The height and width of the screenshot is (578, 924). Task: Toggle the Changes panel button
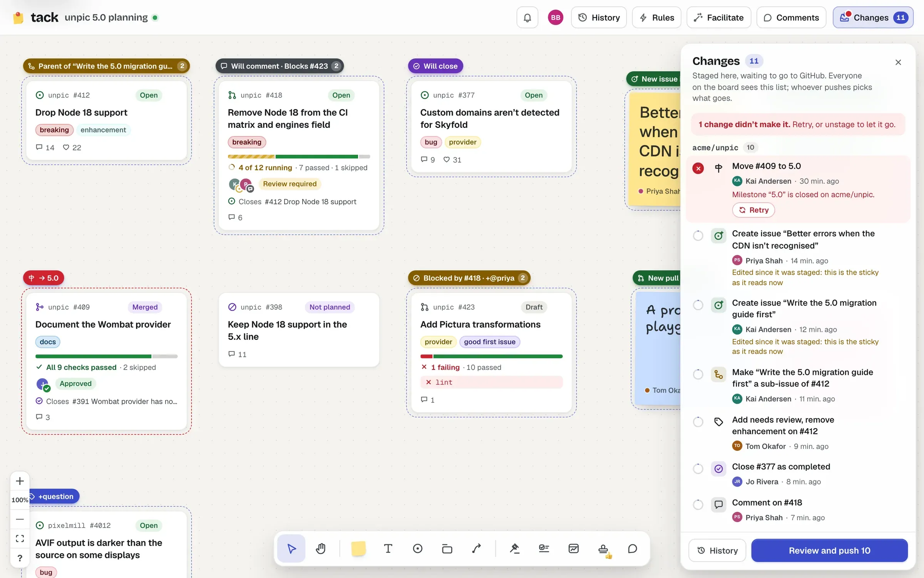click(x=873, y=17)
